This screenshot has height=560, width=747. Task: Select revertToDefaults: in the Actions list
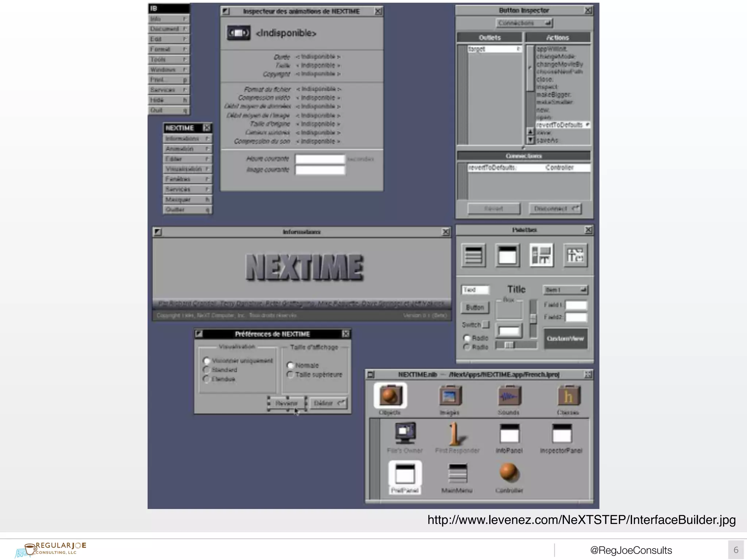[x=563, y=125]
